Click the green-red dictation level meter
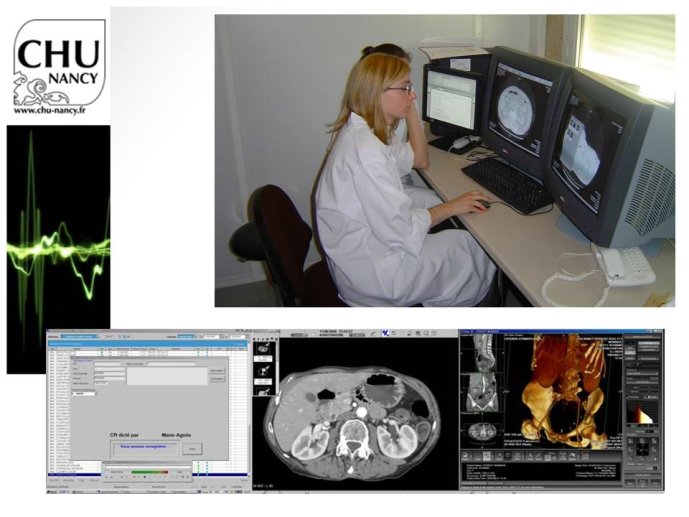Screen dimensions: 689x517 click(x=150, y=472)
